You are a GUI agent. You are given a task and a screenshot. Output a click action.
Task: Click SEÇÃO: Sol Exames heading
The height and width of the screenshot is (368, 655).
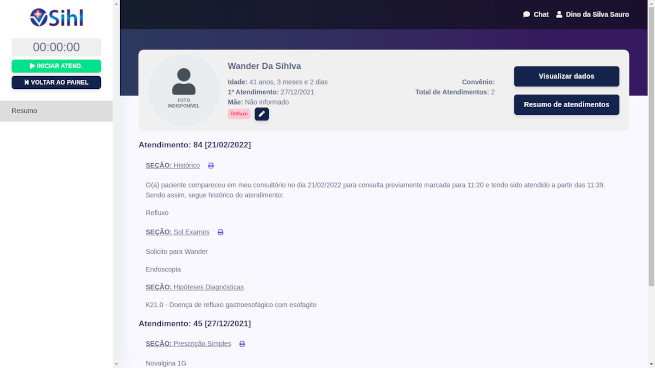click(178, 232)
